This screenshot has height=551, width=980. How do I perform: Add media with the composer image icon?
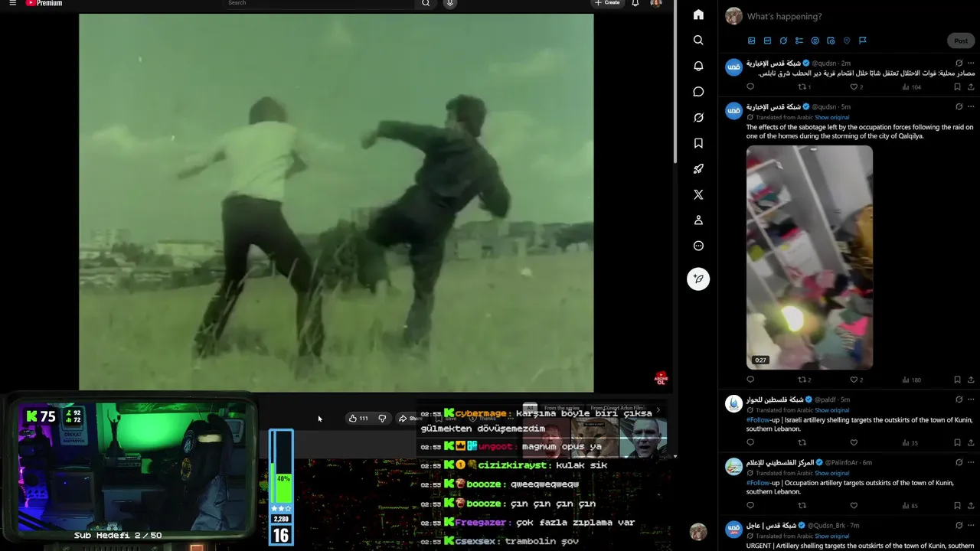coord(751,41)
